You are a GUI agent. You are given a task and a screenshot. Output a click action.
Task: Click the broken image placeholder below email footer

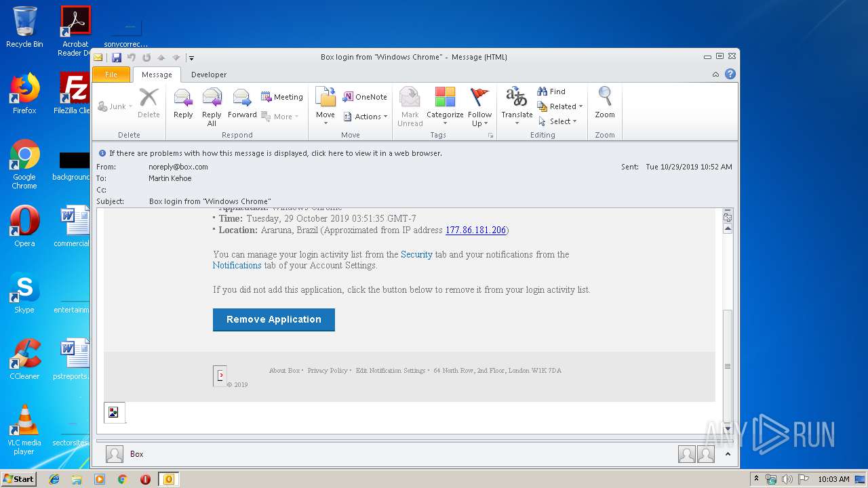point(114,412)
